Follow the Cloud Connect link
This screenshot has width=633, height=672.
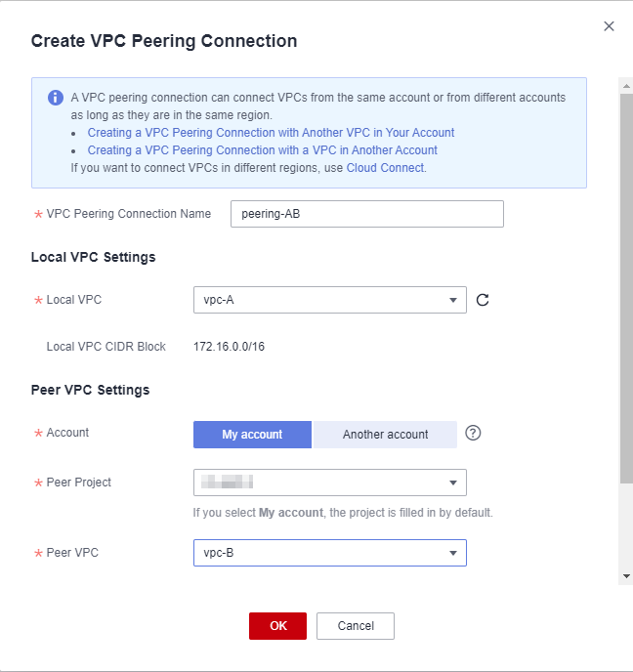pyautogui.click(x=385, y=168)
